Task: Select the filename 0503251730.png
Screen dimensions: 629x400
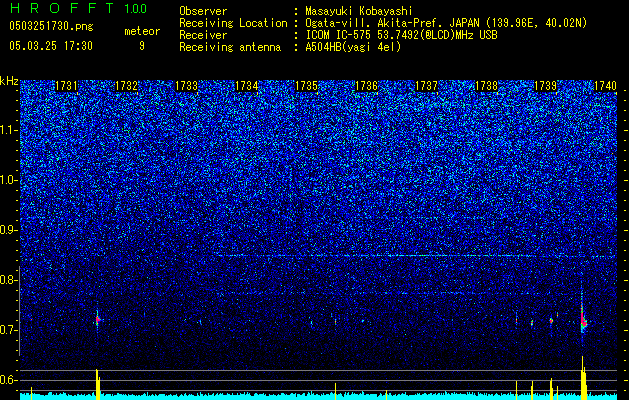Action: [x=51, y=26]
